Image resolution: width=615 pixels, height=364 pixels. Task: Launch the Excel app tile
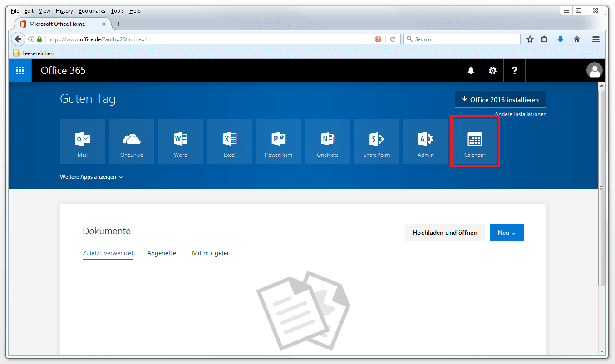[x=230, y=141]
